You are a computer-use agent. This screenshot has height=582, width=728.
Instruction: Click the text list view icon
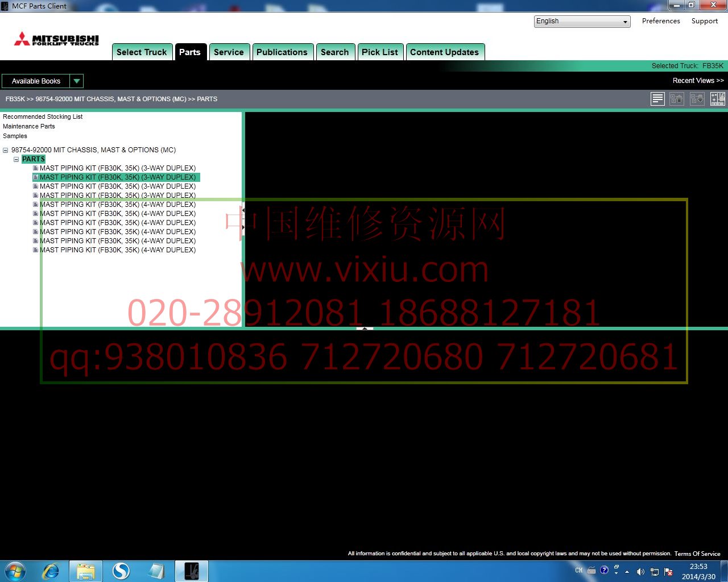[x=657, y=99]
